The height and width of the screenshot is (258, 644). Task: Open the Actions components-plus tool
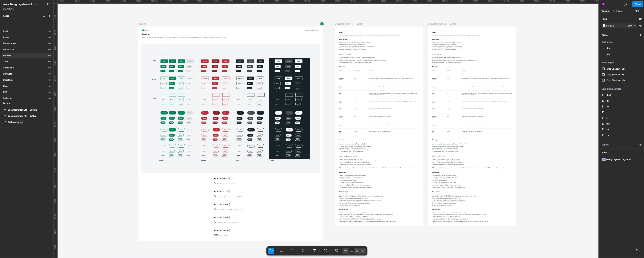[336, 251]
